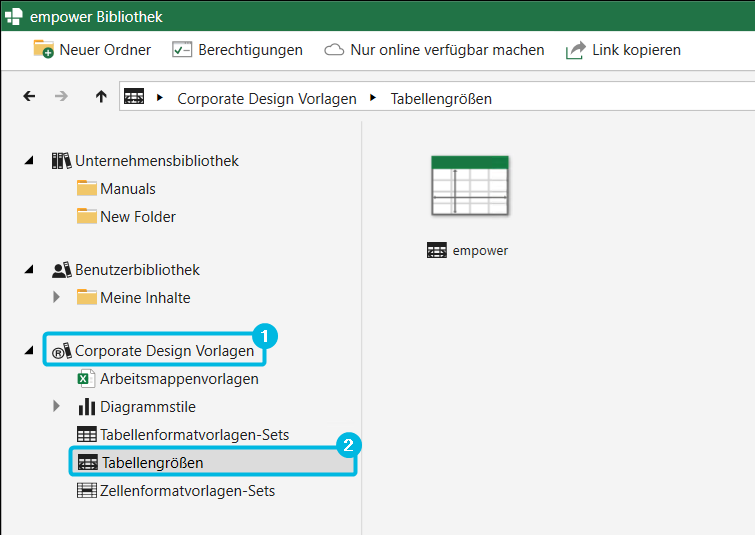Go back with the left arrow
This screenshot has height=535, width=755.
point(29,96)
